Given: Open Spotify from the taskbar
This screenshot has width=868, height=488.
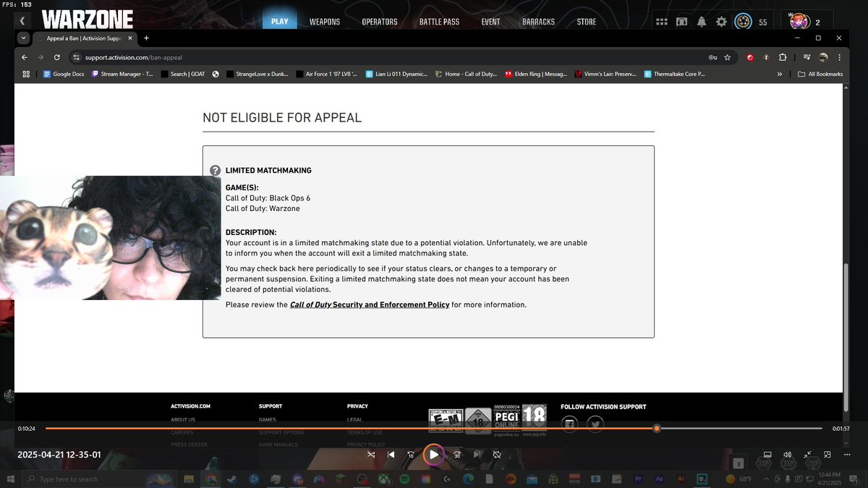Looking at the screenshot, I should (x=404, y=479).
